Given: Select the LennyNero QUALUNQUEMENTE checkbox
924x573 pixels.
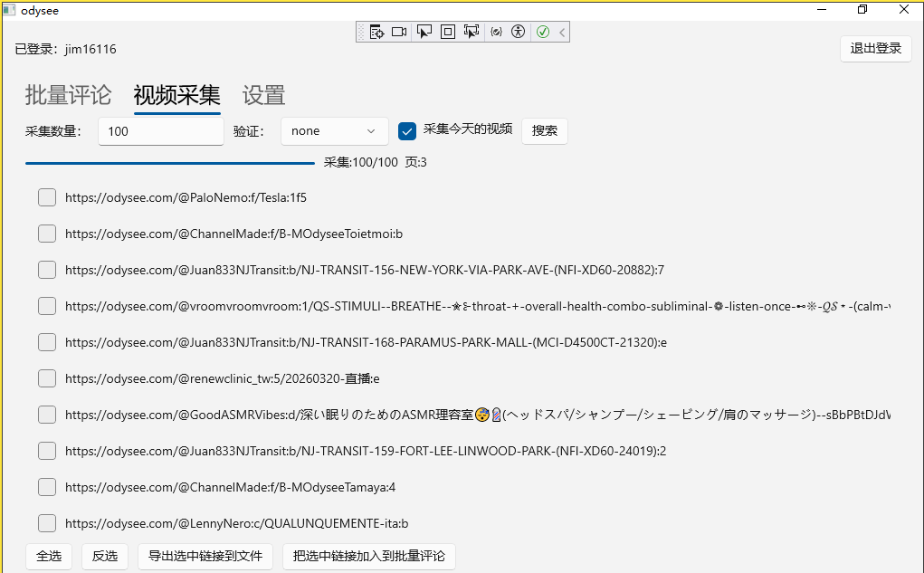Looking at the screenshot, I should (47, 523).
